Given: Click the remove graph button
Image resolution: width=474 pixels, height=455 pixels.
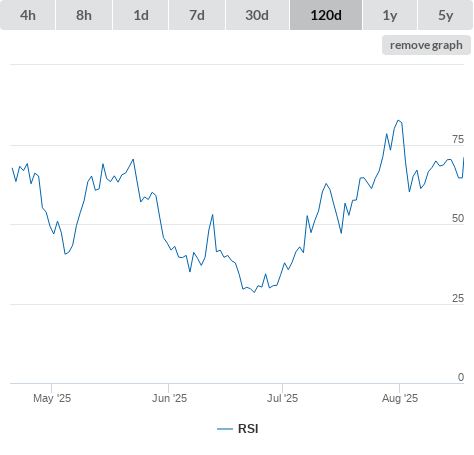Looking at the screenshot, I should pos(426,45).
